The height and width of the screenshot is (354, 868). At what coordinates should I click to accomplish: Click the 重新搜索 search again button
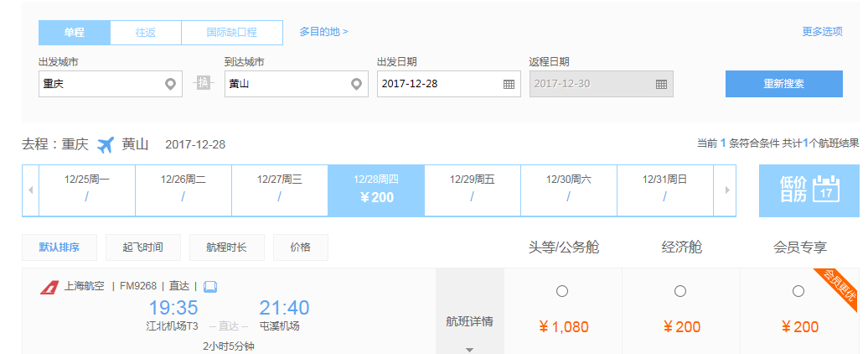(784, 84)
